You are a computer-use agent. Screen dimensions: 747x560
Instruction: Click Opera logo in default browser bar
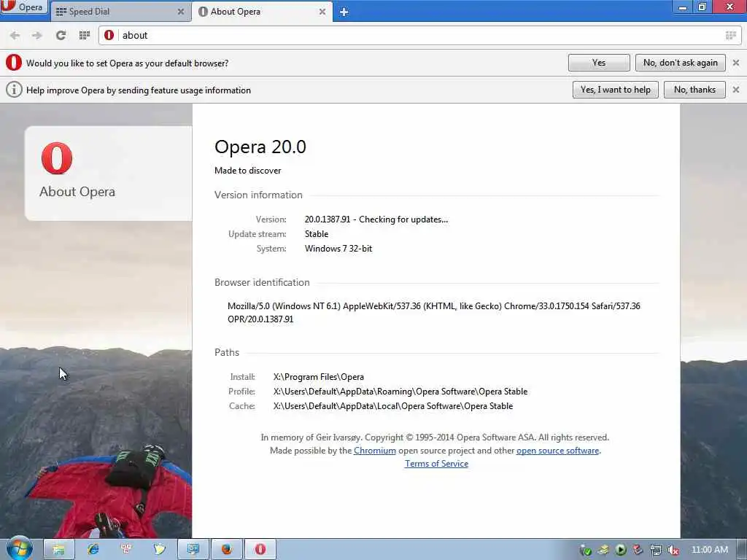[x=14, y=63]
